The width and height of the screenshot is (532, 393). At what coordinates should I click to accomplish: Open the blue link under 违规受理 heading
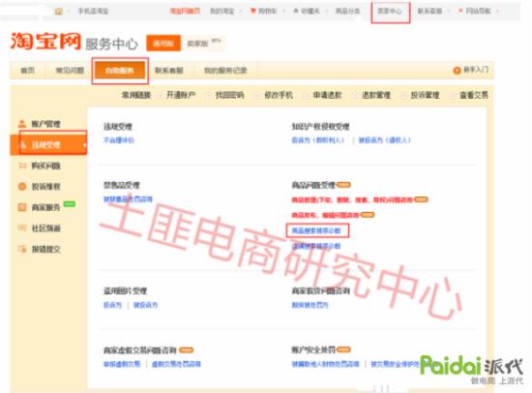click(x=119, y=140)
